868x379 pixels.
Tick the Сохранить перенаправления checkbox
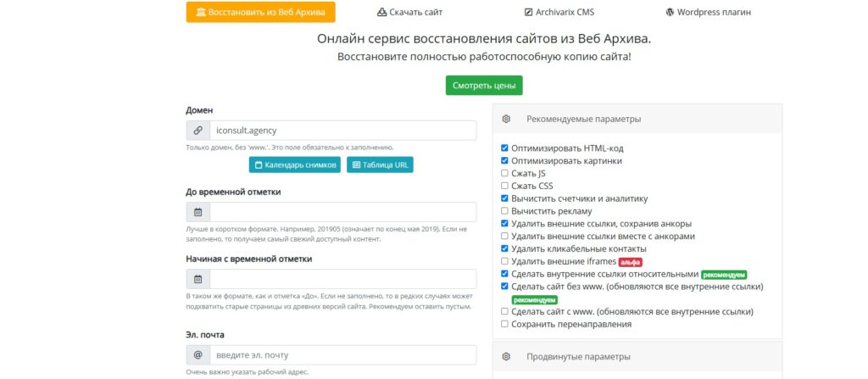(x=504, y=324)
